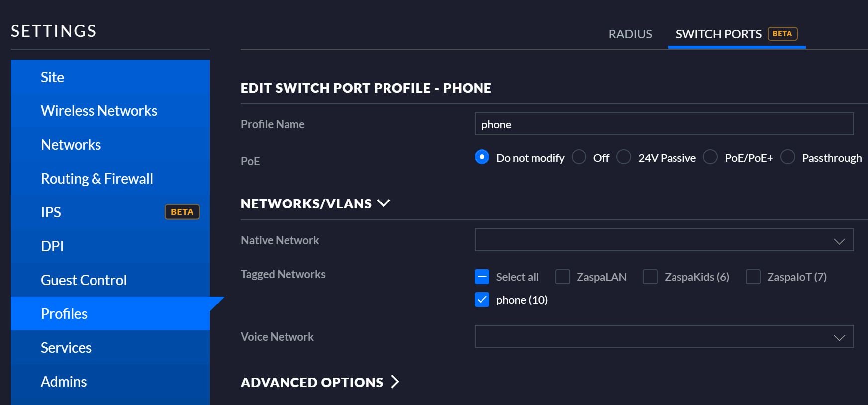Collapse the Networks/VLANs section chevron
Screen dimensions: 868x405
click(x=384, y=203)
